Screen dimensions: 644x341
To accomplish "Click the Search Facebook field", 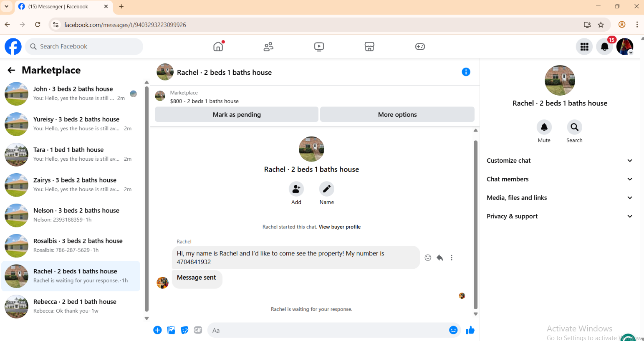I will point(84,46).
